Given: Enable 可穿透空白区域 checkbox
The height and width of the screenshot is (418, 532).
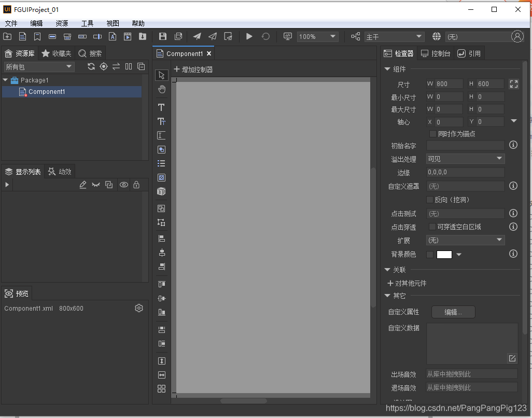Looking at the screenshot, I should click(x=432, y=227).
